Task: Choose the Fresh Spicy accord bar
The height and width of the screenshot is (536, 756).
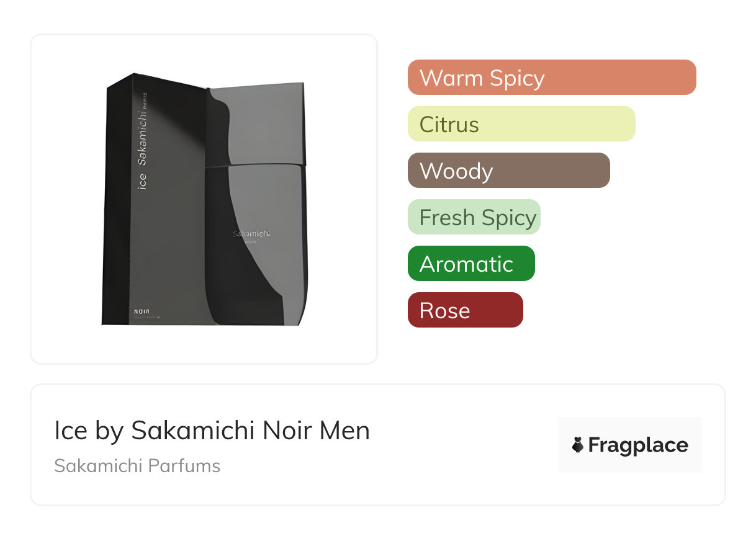Action: (x=474, y=217)
